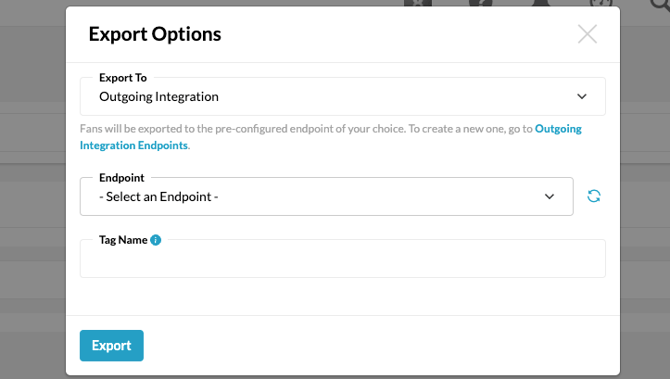This screenshot has height=379, width=670.
Task: Refresh the endpoint list with the sync icon
Action: (x=594, y=196)
